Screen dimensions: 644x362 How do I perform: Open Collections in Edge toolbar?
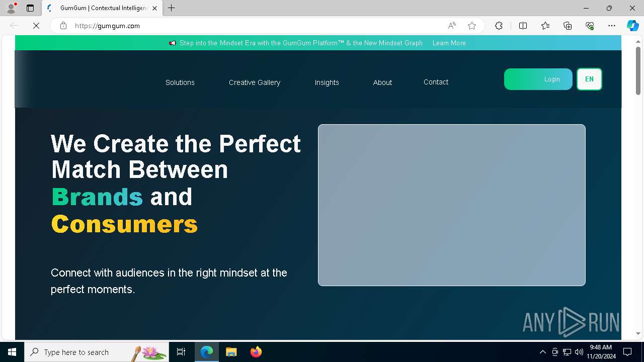tap(568, 26)
